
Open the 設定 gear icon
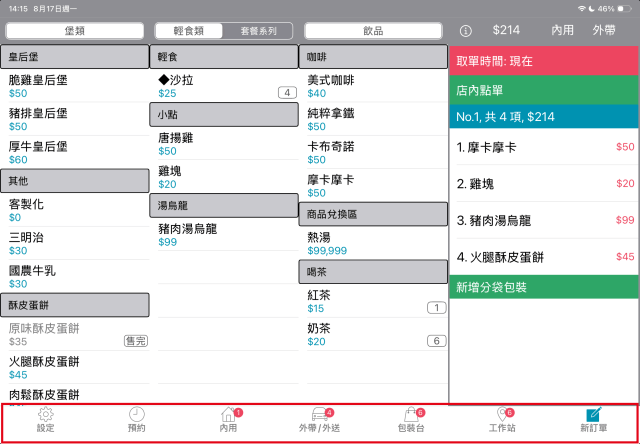[46, 414]
